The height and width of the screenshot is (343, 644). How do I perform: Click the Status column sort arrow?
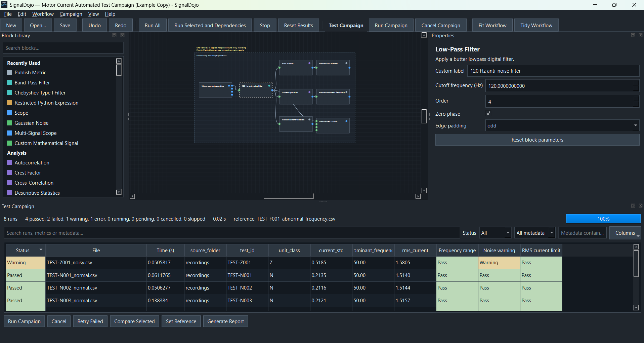coord(41,250)
